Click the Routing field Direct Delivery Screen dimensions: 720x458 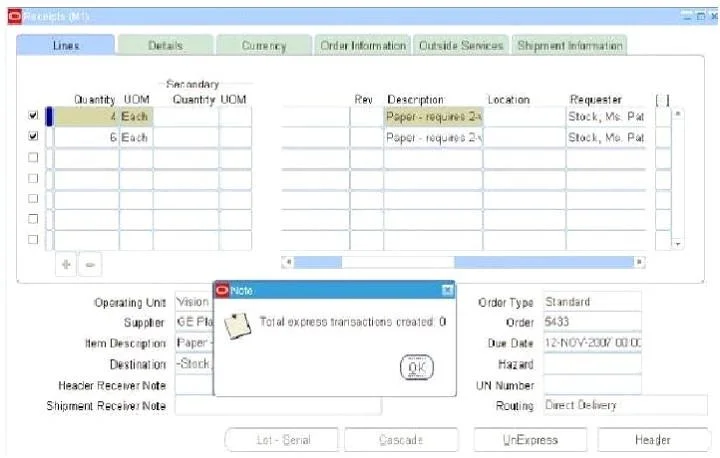point(625,405)
